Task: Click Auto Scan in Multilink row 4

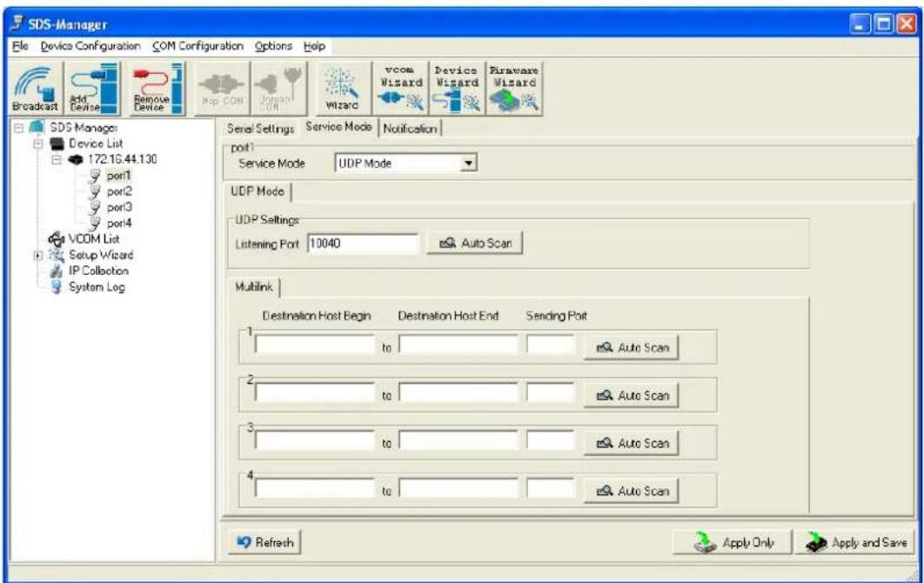Action: pyautogui.click(x=631, y=491)
